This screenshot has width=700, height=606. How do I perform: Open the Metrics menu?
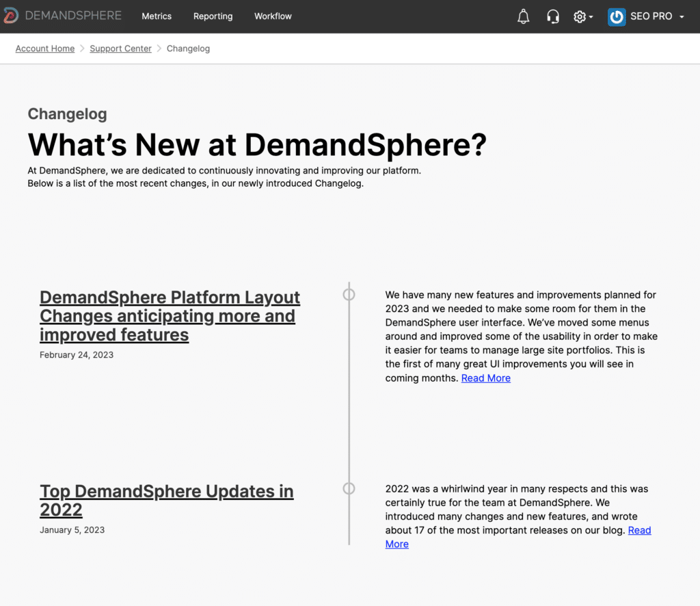(x=157, y=16)
